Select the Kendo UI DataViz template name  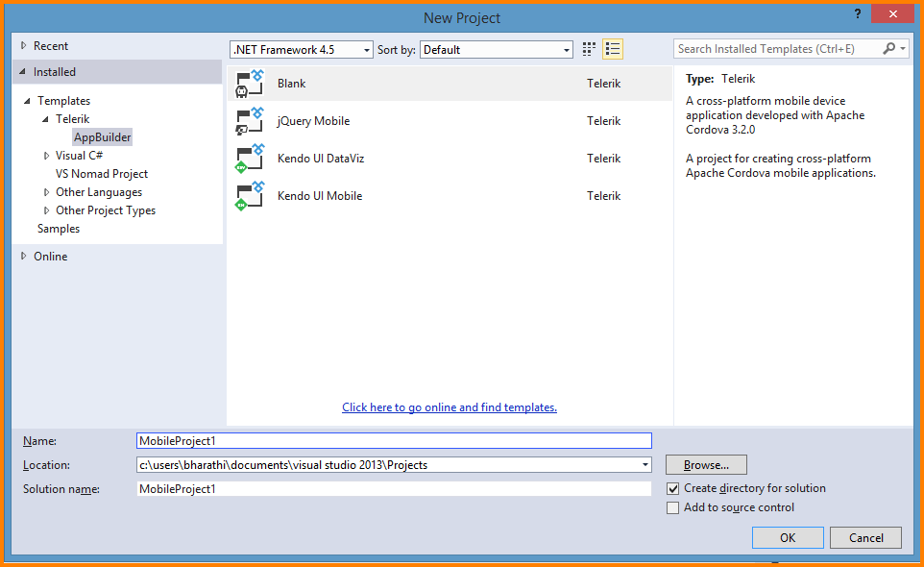pos(321,159)
